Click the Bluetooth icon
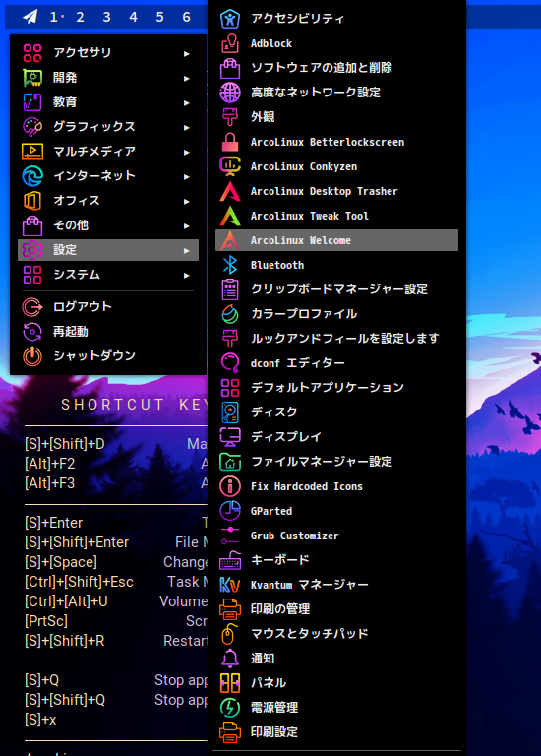Image resolution: width=541 pixels, height=756 pixels. (x=230, y=265)
